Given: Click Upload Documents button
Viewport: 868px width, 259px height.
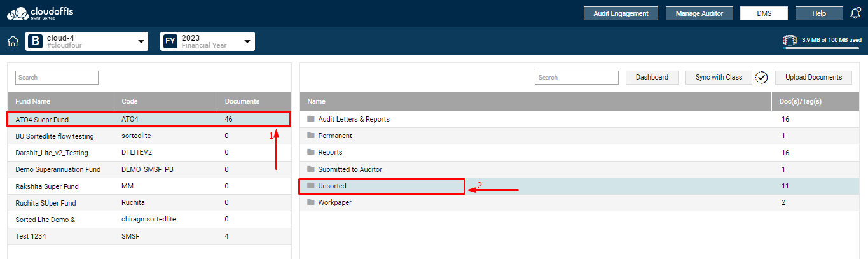Looking at the screenshot, I should tap(813, 77).
